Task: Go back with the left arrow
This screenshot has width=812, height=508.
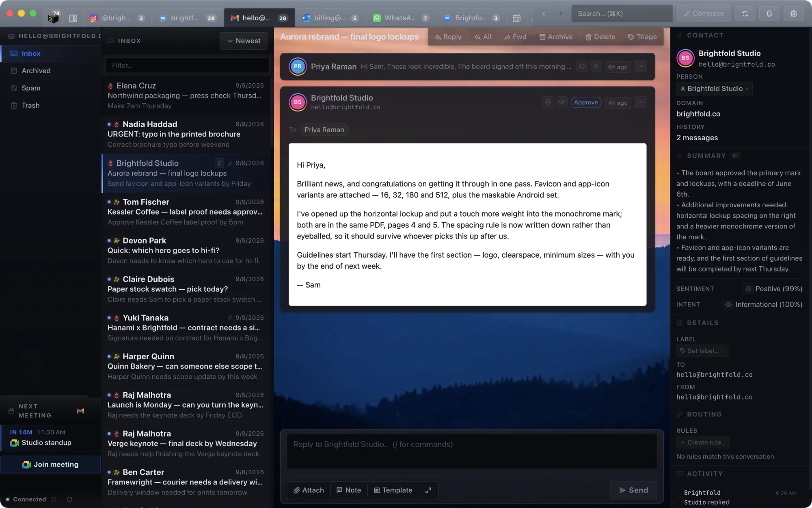Action: click(x=543, y=13)
